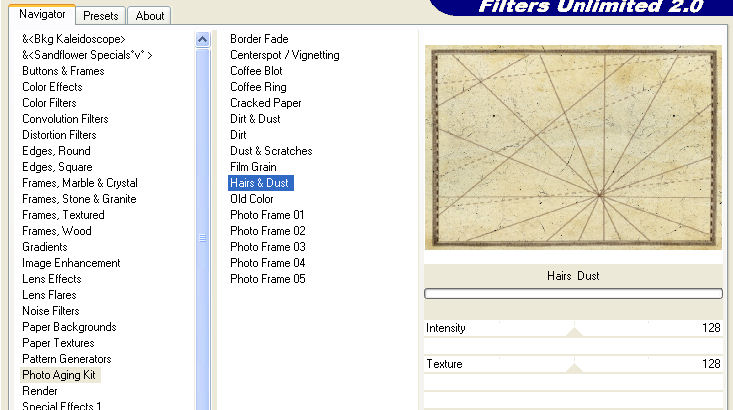The image size is (733, 410).
Task: Select the Dirt & Dust filter
Action: (x=255, y=119)
